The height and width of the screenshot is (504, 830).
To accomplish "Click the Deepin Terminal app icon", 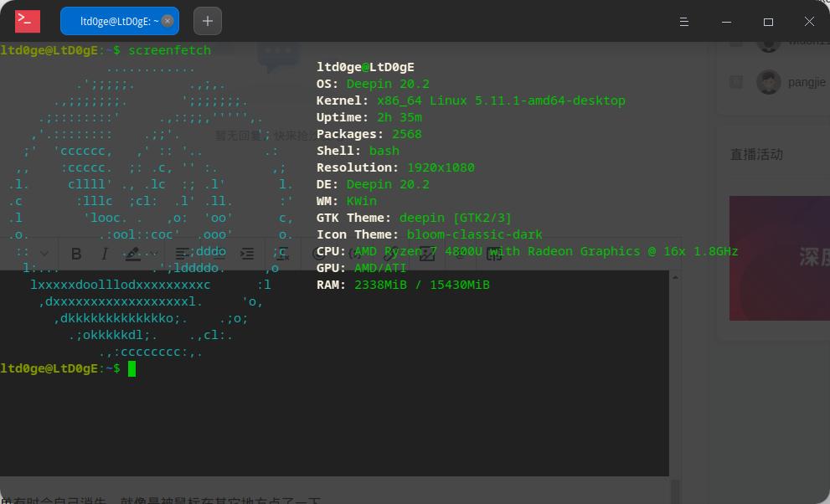I will [x=28, y=21].
